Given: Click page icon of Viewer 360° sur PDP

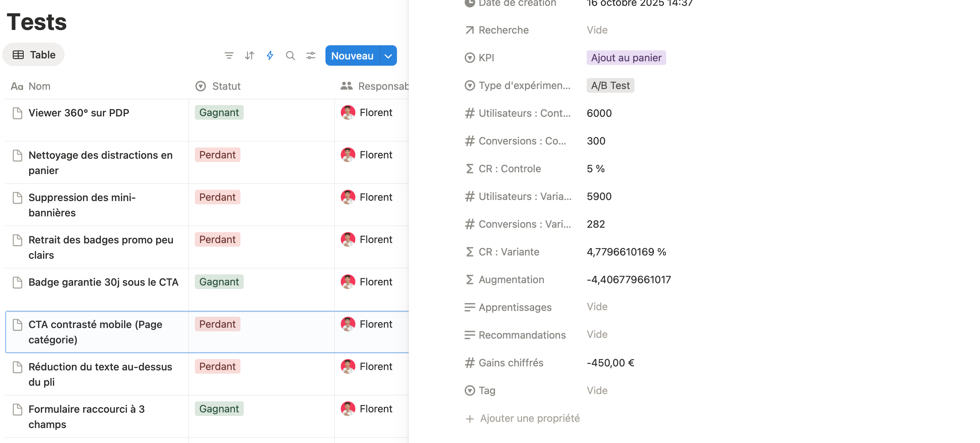Looking at the screenshot, I should (18, 113).
